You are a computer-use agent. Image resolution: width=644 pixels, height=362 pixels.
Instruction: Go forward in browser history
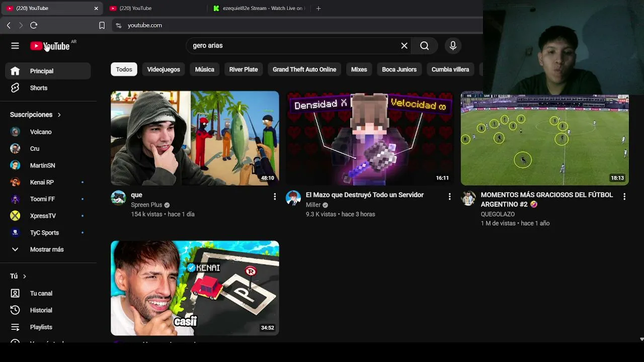pos(21,25)
